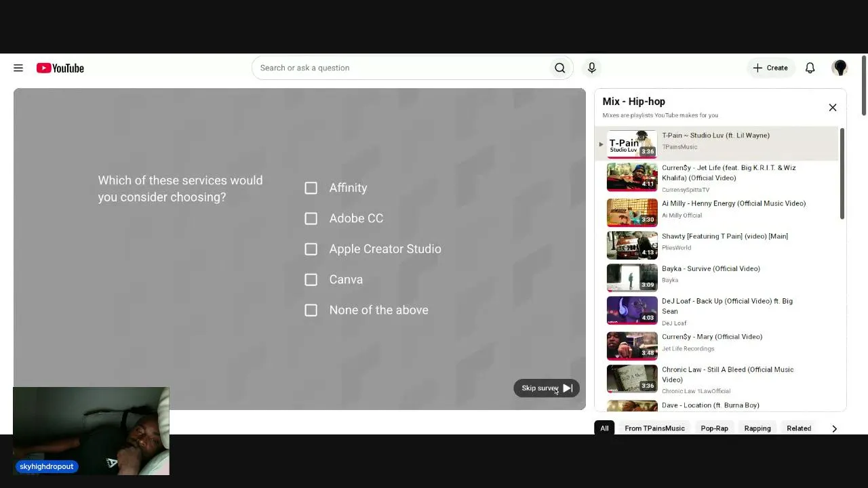Select the Pop-Rap filter chip

click(714, 428)
